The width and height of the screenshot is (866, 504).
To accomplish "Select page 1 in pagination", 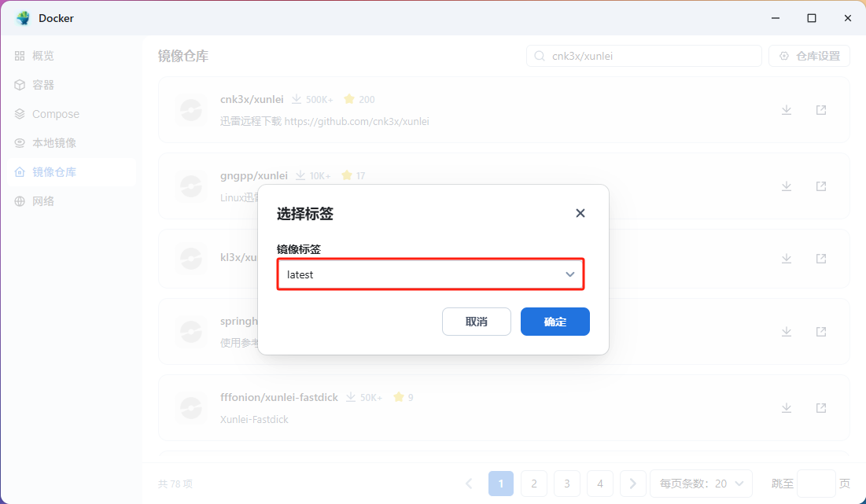I will (x=501, y=484).
